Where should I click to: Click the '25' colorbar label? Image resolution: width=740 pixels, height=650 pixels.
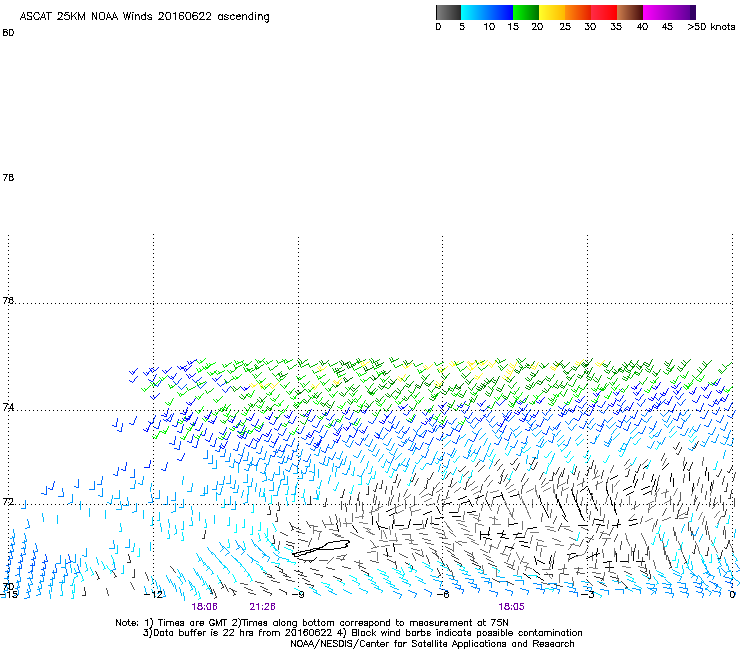(x=565, y=27)
